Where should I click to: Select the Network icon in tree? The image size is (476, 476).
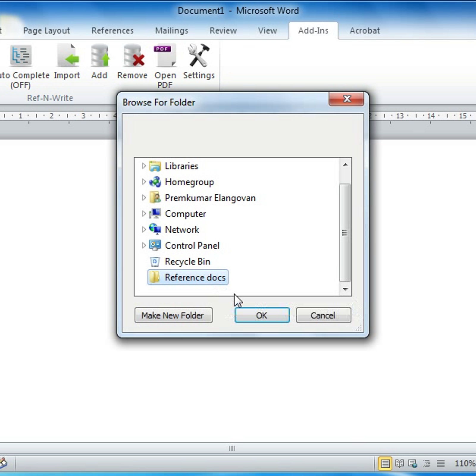pyautogui.click(x=155, y=229)
